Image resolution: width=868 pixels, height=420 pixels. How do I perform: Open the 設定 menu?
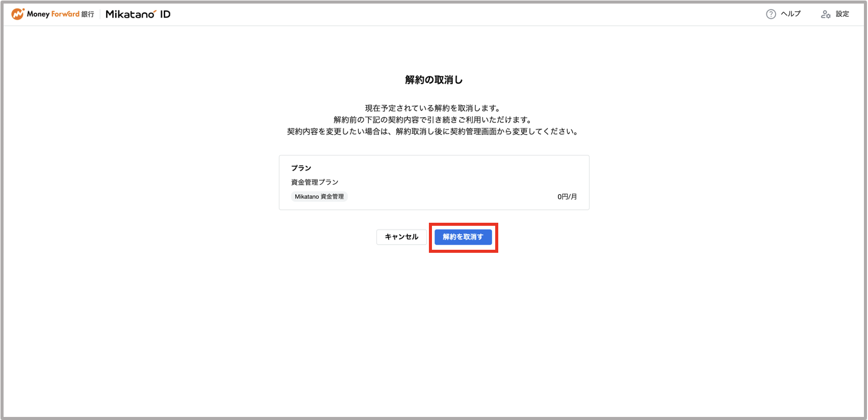pos(843,14)
